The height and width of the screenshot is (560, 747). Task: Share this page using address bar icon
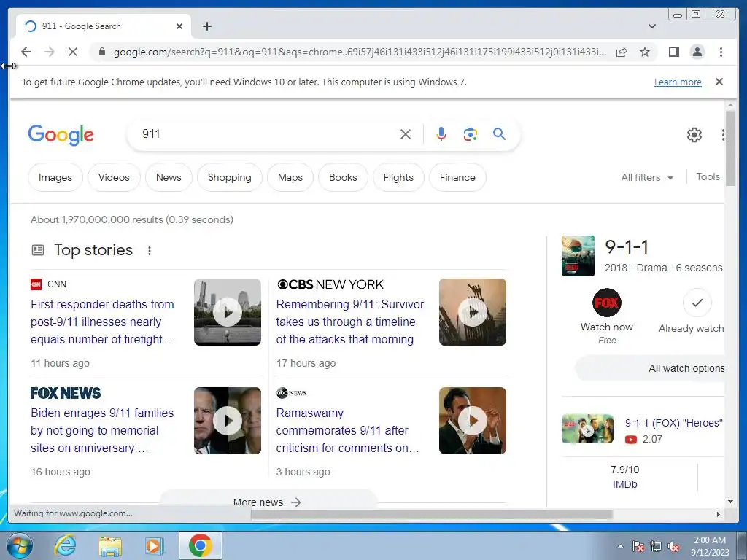coord(622,52)
